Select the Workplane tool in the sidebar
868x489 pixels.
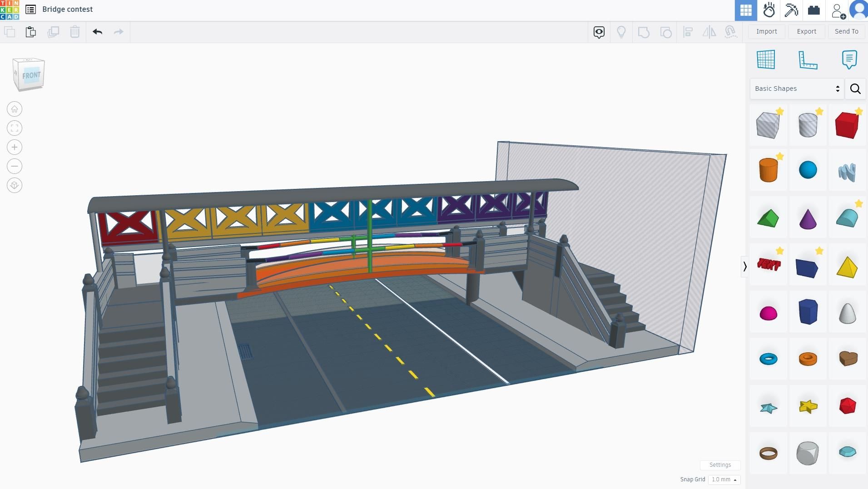point(767,59)
